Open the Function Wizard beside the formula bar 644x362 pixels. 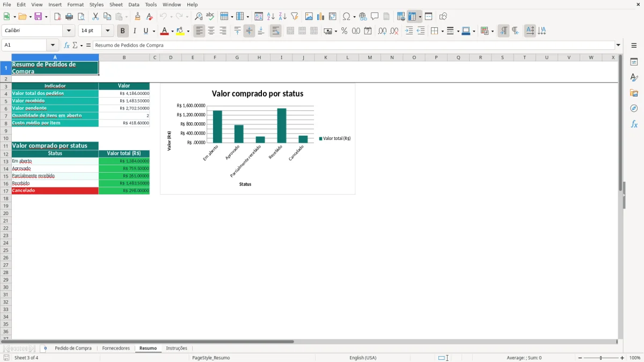click(67, 46)
